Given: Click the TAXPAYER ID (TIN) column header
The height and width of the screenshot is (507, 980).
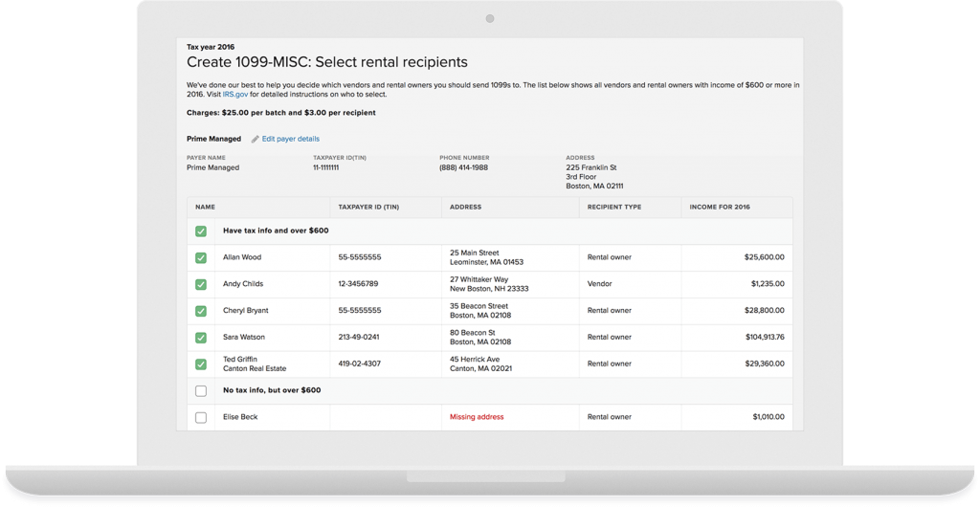Looking at the screenshot, I should click(x=368, y=207).
